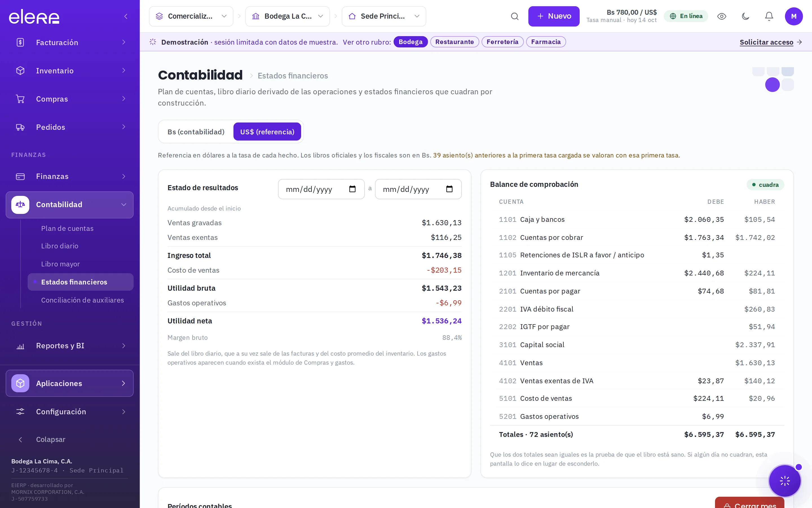Click Colapsar at sidebar bottom

click(x=50, y=439)
